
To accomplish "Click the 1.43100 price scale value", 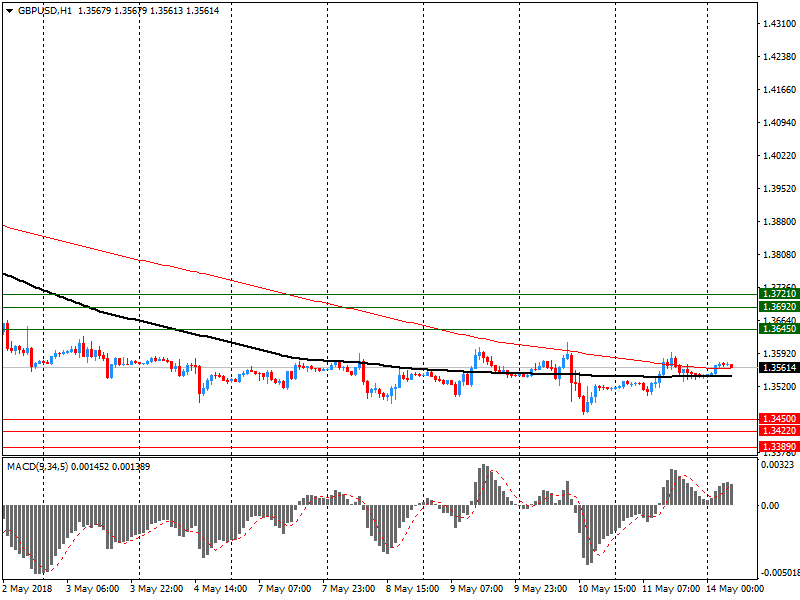I will pyautogui.click(x=779, y=23).
